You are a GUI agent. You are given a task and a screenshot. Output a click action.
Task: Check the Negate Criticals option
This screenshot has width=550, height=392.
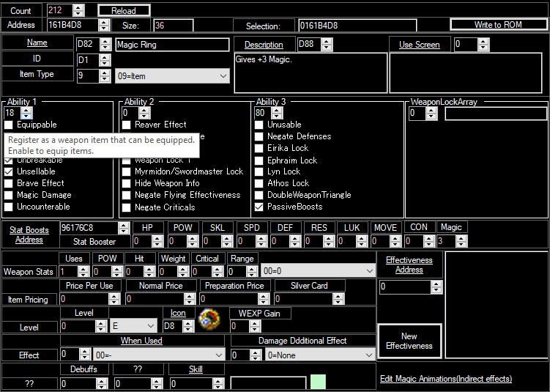(x=127, y=207)
